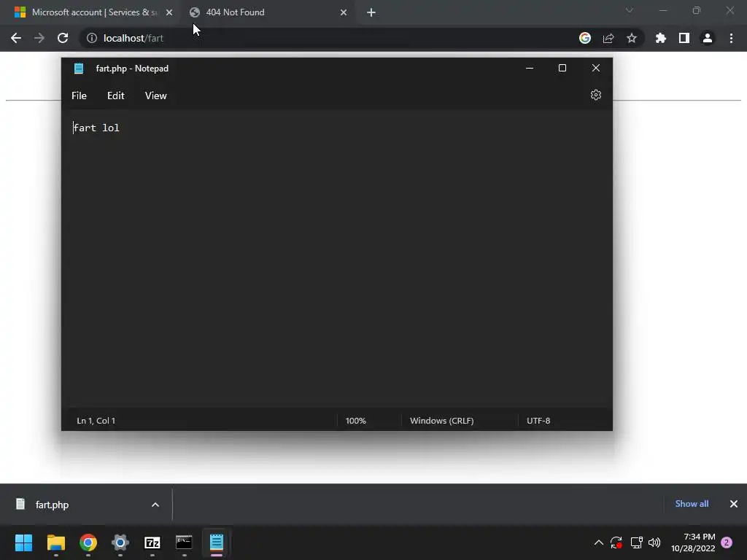The image size is (747, 560).
Task: Expand options for fart.php download
Action: (155, 505)
